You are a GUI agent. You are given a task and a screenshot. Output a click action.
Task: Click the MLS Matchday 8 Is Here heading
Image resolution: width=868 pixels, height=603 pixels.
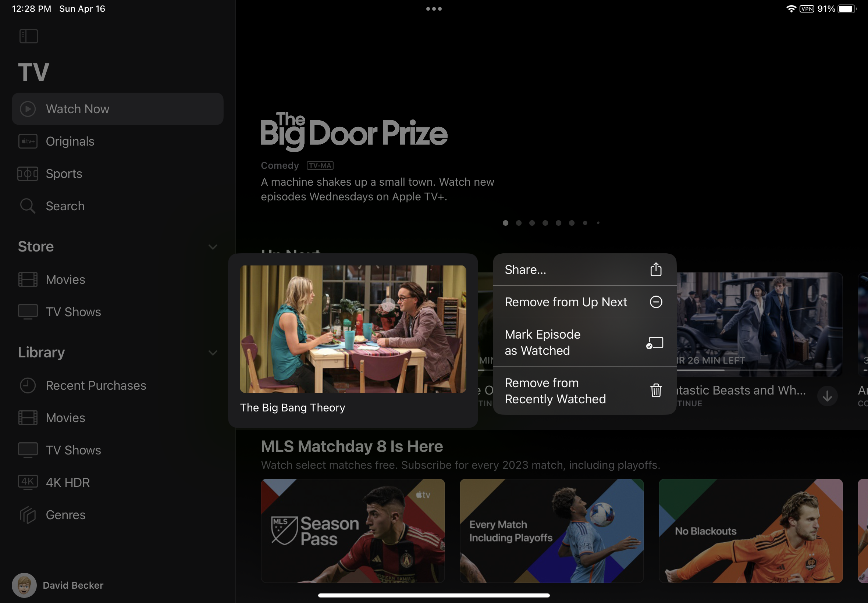(x=352, y=446)
